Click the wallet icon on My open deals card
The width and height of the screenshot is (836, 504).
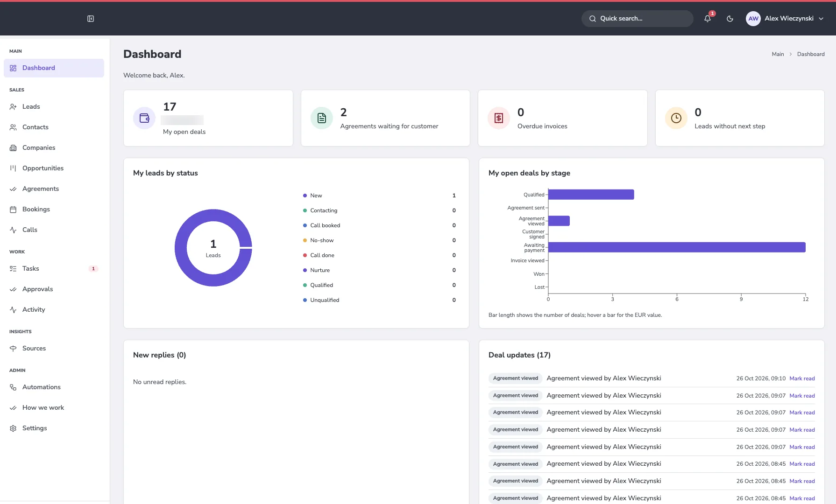click(x=144, y=118)
